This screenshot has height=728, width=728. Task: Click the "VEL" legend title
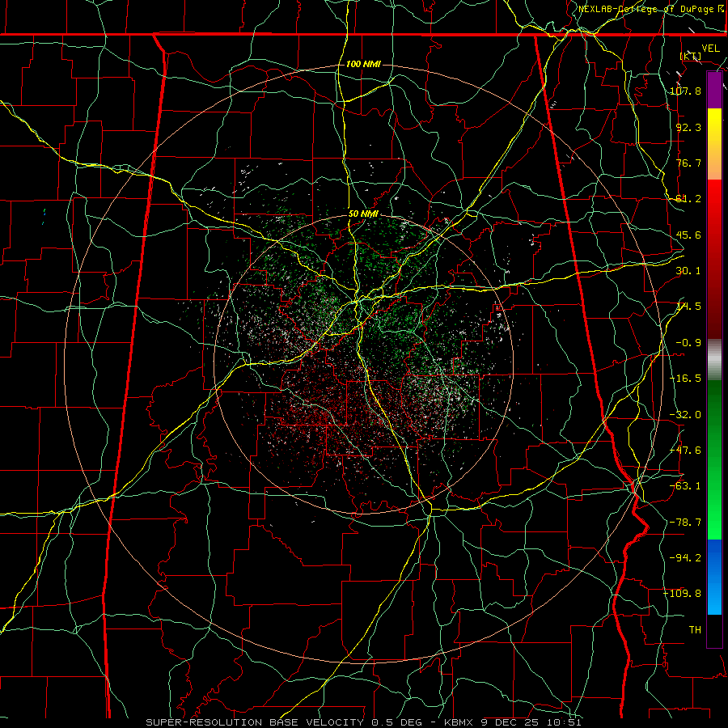click(x=711, y=49)
